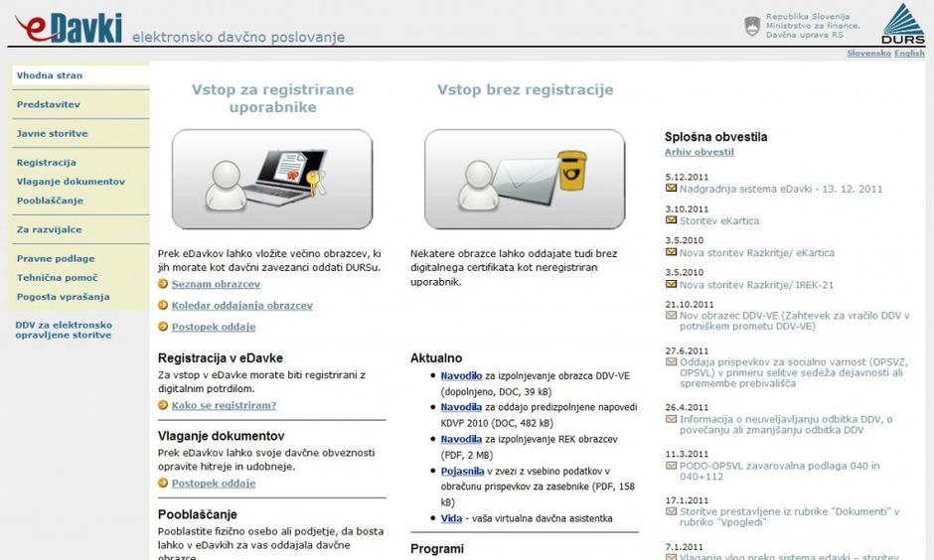Click the DURS logo
The image size is (934, 560).
pyautogui.click(x=903, y=24)
